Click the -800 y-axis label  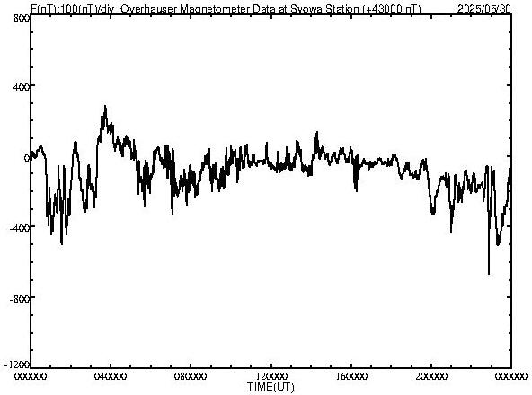(x=20, y=299)
